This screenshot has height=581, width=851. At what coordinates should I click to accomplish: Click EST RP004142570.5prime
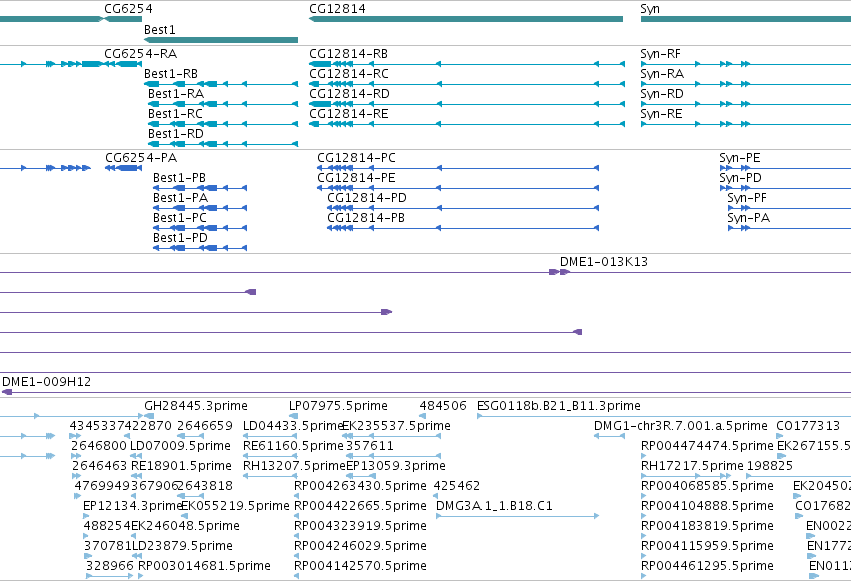pyautogui.click(x=360, y=566)
